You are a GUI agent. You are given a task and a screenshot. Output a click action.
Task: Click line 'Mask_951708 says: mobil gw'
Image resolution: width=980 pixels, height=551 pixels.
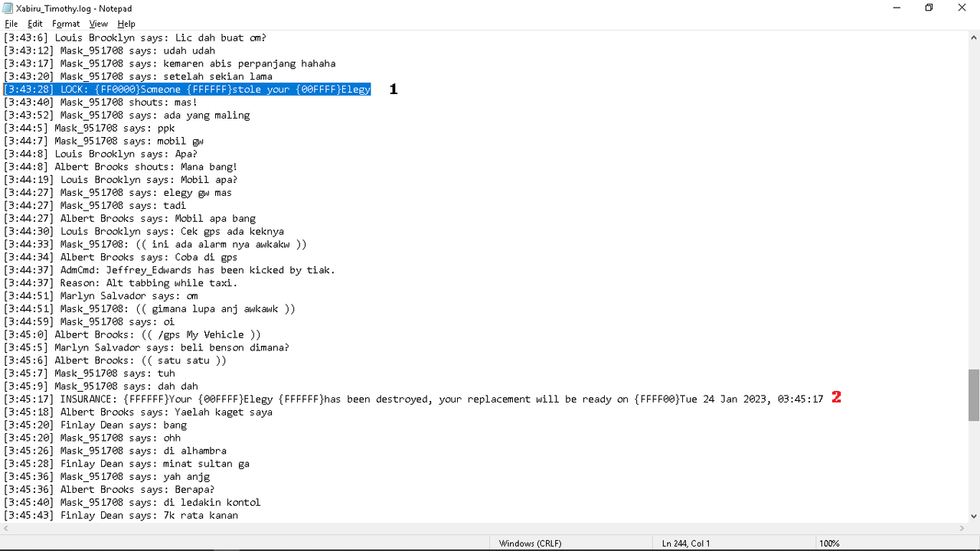click(103, 142)
